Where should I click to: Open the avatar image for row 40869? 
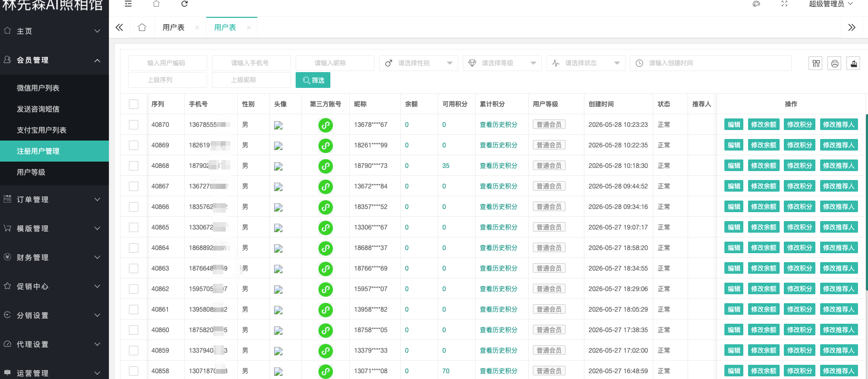(x=278, y=146)
